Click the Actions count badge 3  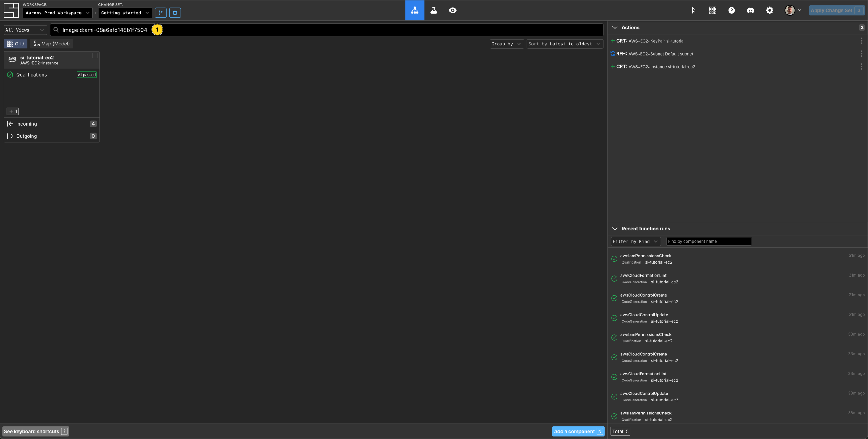pyautogui.click(x=862, y=28)
